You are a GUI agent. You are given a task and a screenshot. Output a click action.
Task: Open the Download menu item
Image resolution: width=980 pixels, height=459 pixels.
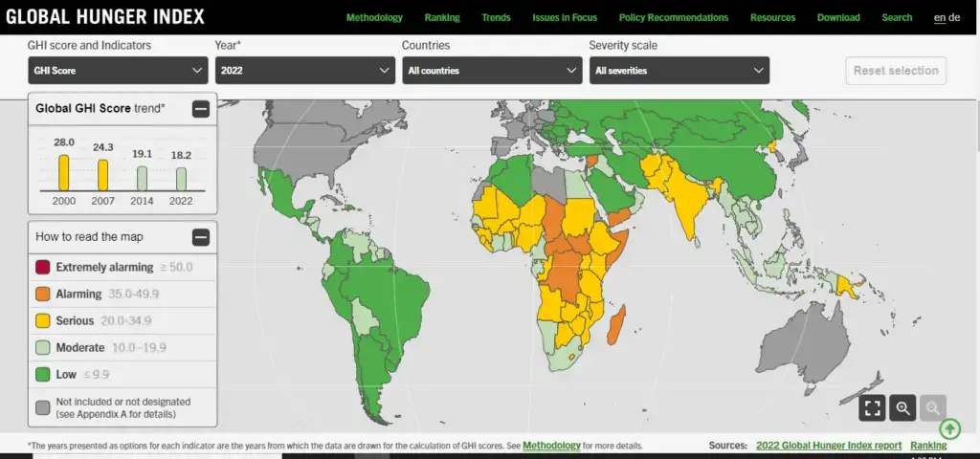click(838, 17)
